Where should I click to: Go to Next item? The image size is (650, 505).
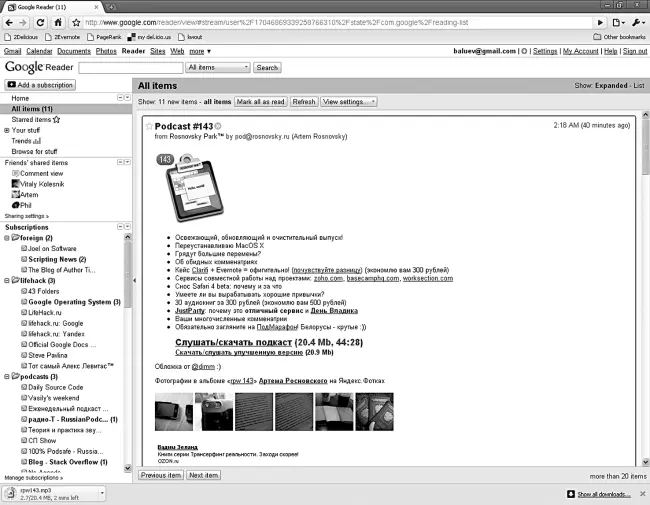click(x=203, y=475)
